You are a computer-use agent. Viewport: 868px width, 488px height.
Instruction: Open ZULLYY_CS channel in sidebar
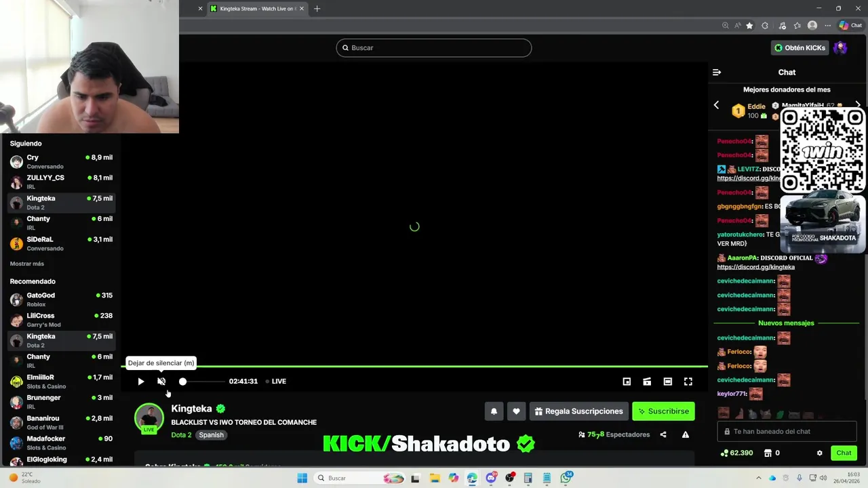[61, 182]
